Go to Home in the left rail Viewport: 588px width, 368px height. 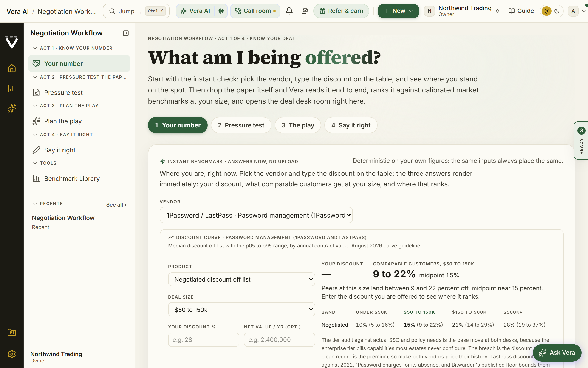(12, 68)
